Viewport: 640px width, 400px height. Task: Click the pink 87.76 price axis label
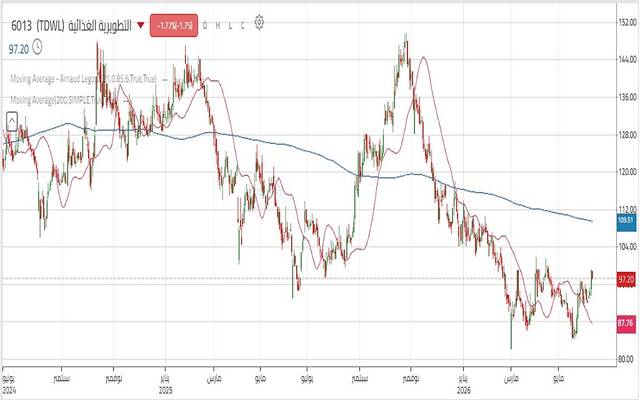(x=626, y=323)
